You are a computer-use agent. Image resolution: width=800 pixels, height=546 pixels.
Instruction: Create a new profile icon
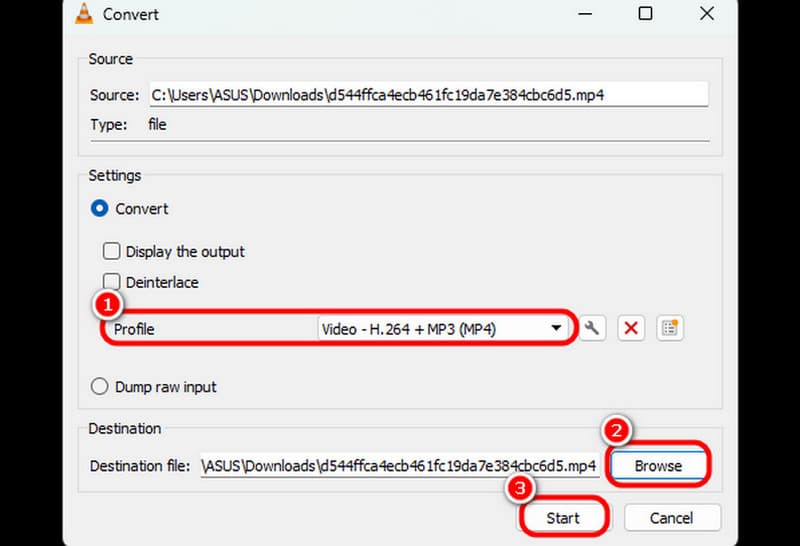(669, 328)
